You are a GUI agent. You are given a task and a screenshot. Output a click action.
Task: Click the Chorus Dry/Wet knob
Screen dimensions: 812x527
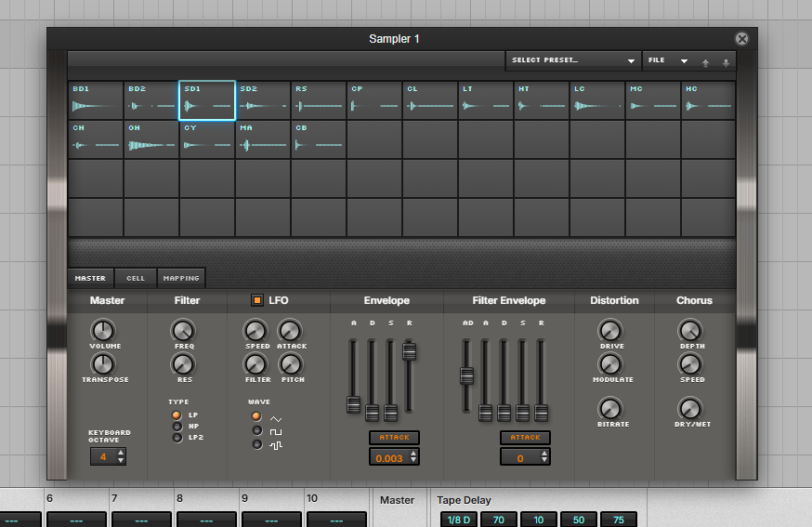[689, 408]
